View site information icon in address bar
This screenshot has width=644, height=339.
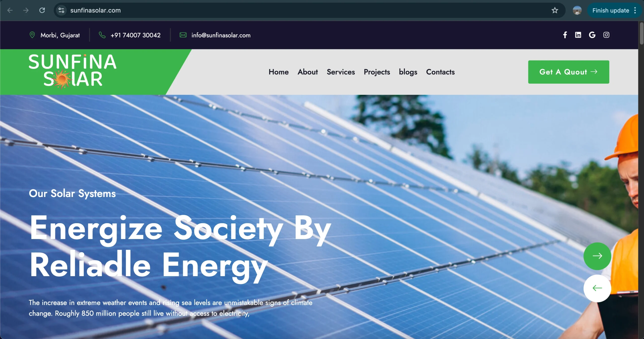click(x=61, y=10)
